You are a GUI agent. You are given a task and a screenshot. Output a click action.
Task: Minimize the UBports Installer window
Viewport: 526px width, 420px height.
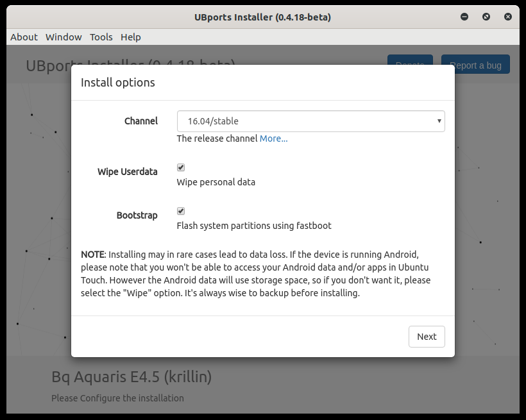pyautogui.click(x=464, y=17)
